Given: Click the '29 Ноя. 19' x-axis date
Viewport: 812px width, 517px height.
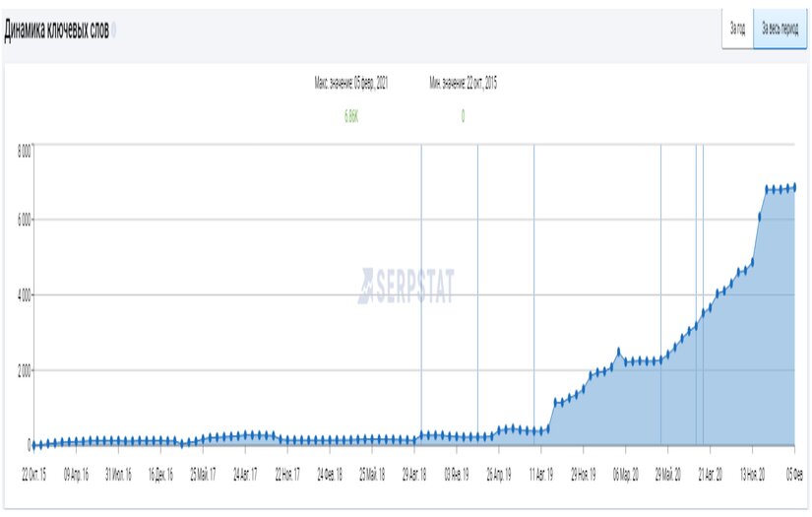Looking at the screenshot, I should [583, 475].
